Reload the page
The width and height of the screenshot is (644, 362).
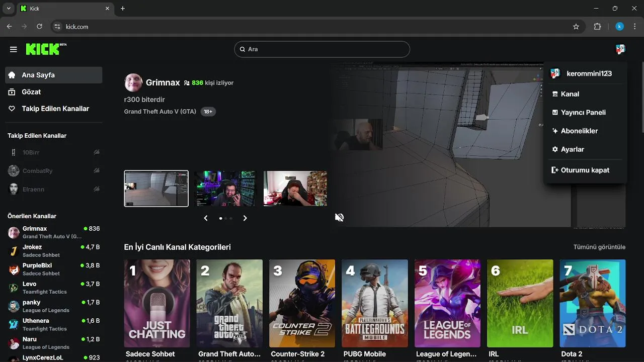click(x=39, y=27)
